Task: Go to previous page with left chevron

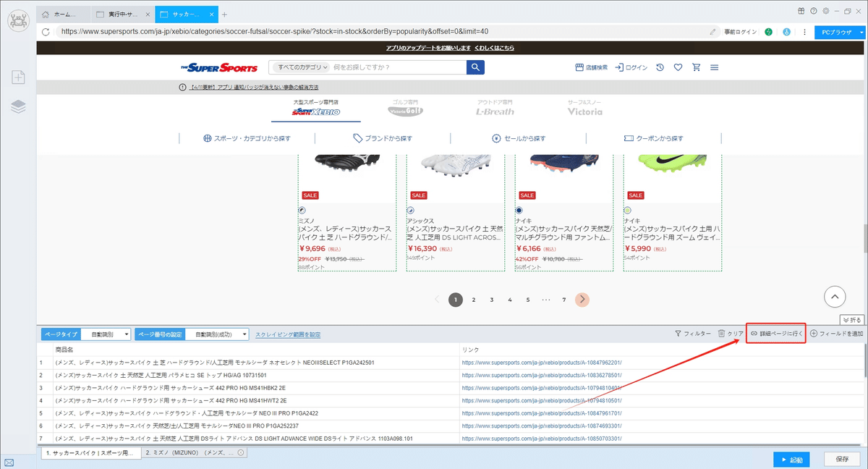Action: (437, 300)
